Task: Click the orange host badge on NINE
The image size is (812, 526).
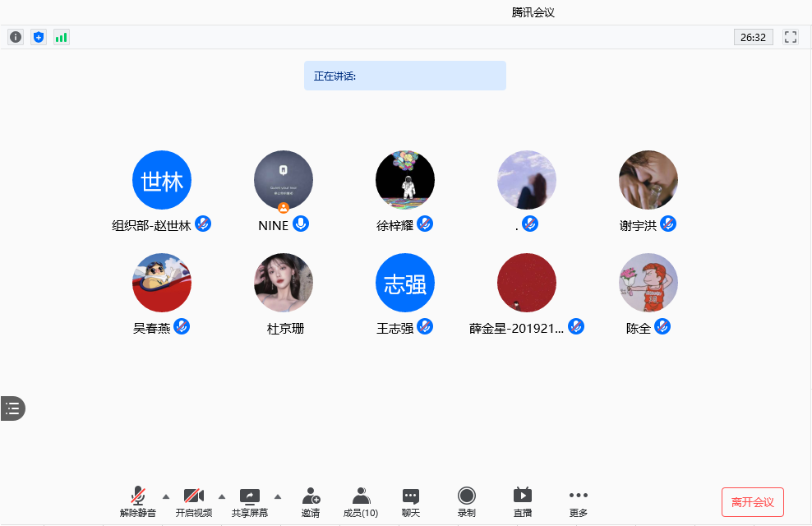Action: (284, 208)
